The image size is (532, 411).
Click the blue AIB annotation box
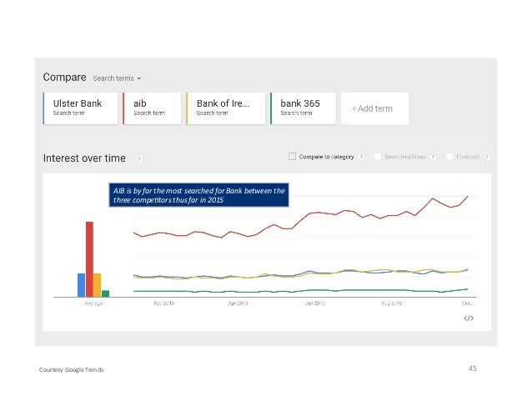coord(198,194)
